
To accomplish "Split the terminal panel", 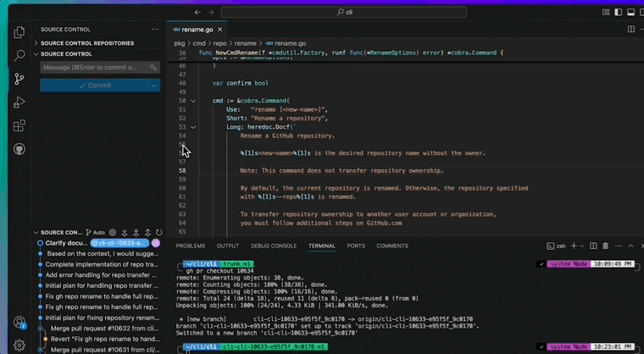I will tap(593, 246).
